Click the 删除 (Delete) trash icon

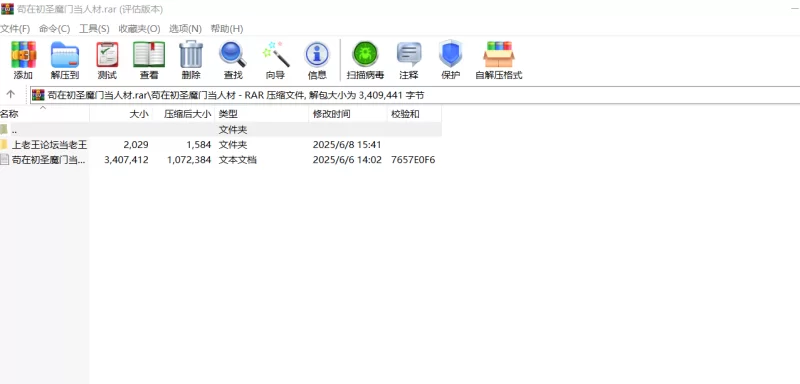click(x=191, y=55)
